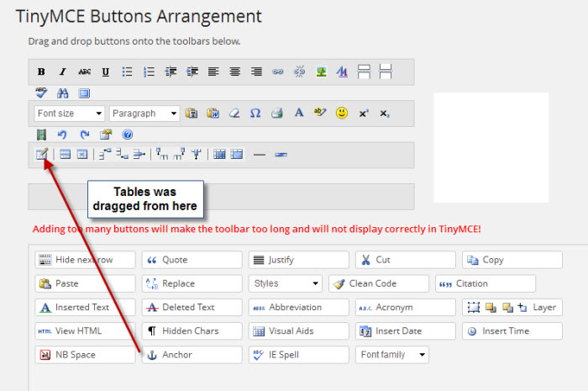The width and height of the screenshot is (588, 391).
Task: Click the redo arrow icon
Action: (x=85, y=135)
